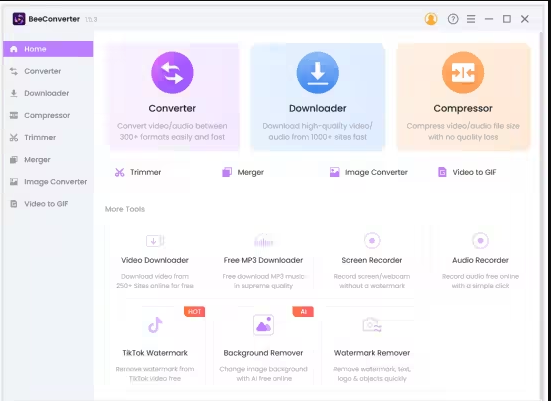Click 'Convert video/audio between' description text

tap(172, 126)
